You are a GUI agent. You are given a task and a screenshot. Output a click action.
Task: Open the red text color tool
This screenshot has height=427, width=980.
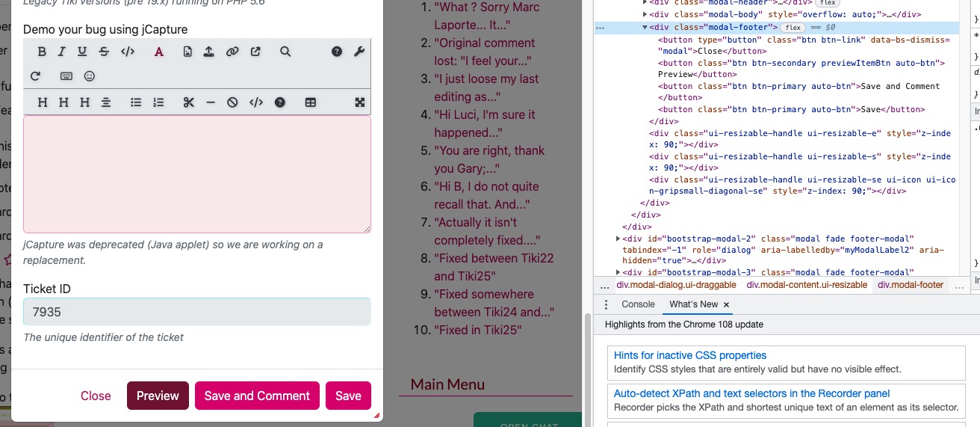[158, 52]
